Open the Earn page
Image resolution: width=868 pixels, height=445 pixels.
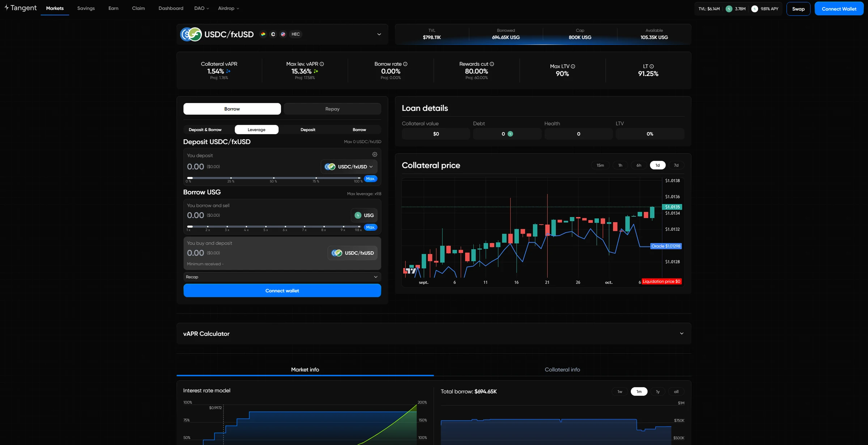[113, 8]
